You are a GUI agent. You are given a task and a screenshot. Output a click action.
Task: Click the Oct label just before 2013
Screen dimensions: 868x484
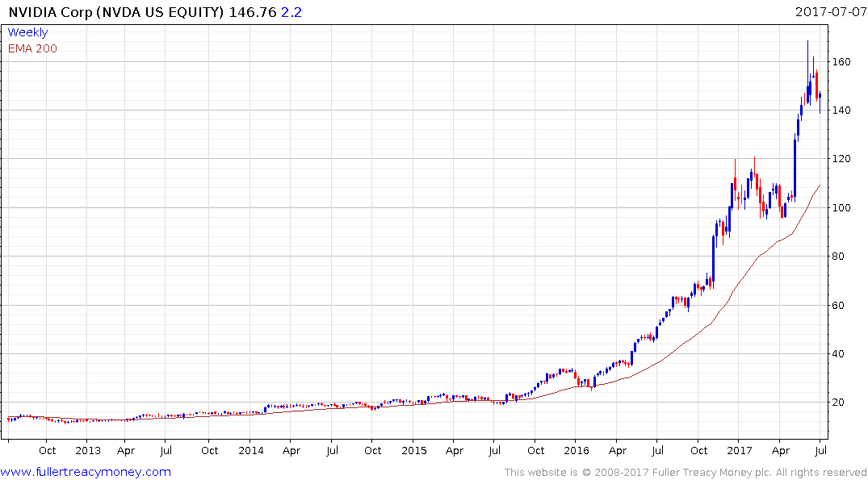click(x=47, y=450)
